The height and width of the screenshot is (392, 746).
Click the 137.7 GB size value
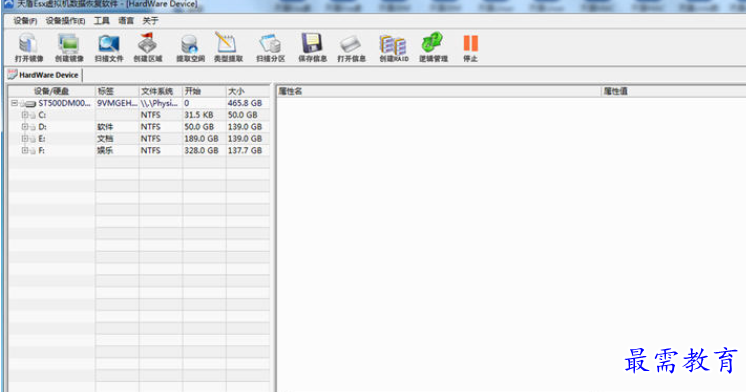pyautogui.click(x=245, y=151)
